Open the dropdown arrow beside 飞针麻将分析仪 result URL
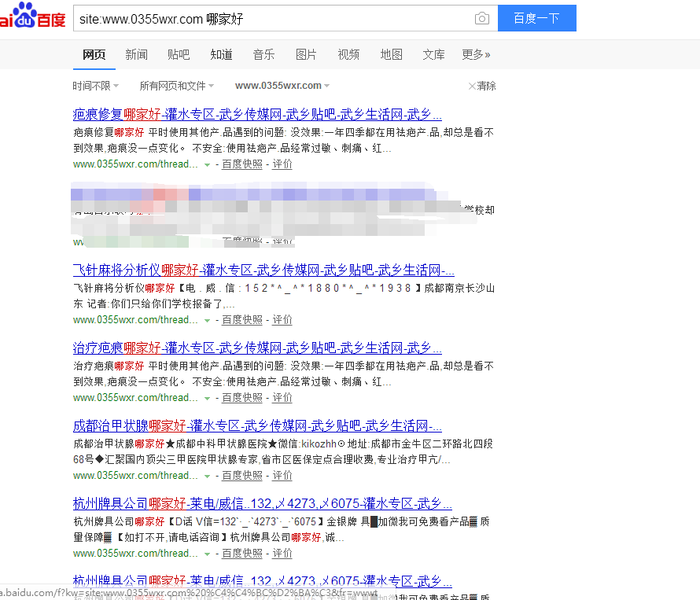Screen dimensions: 700x600 point(208,319)
